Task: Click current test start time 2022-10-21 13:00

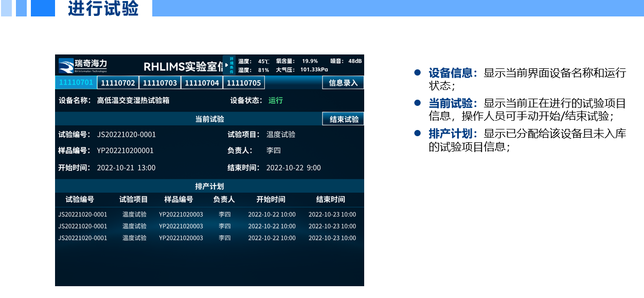Action: [x=126, y=167]
